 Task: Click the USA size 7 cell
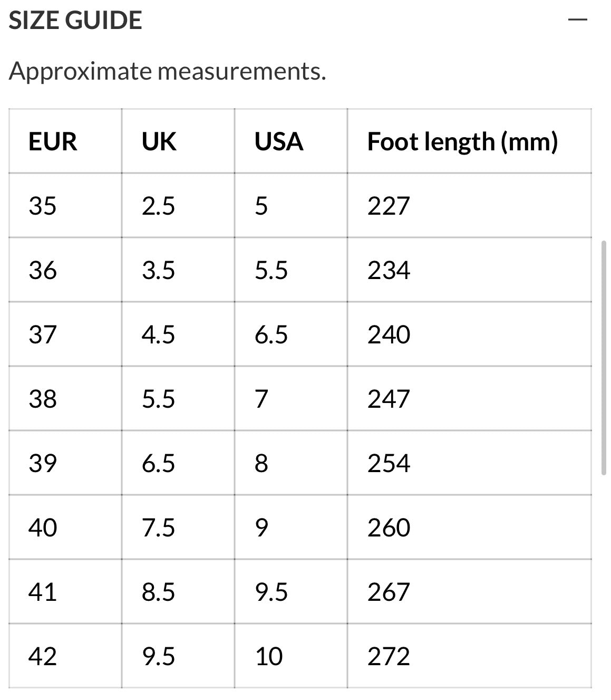[x=261, y=399]
